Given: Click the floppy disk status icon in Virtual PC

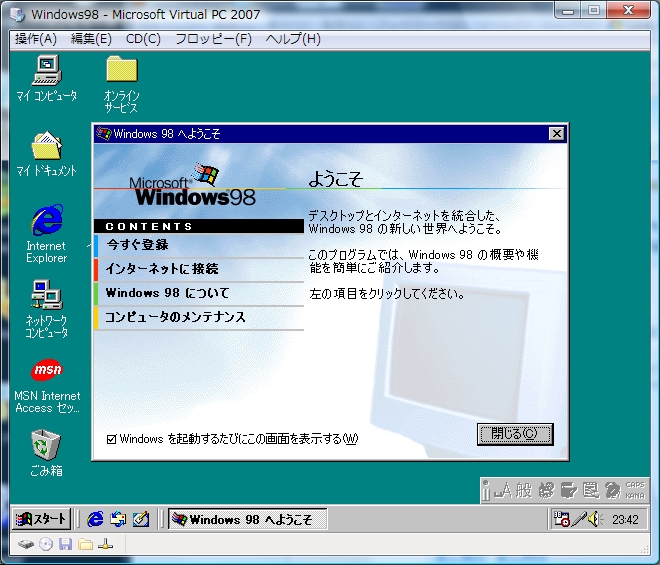Looking at the screenshot, I should (65, 544).
